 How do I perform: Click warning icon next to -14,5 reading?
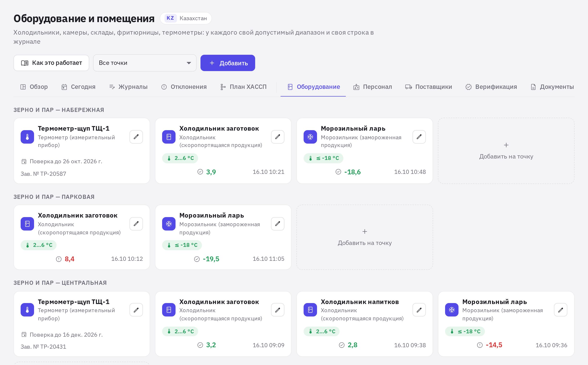480,345
